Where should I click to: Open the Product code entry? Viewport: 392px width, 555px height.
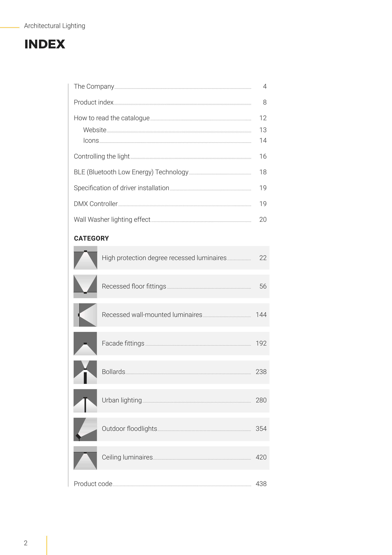[x=93, y=484]
